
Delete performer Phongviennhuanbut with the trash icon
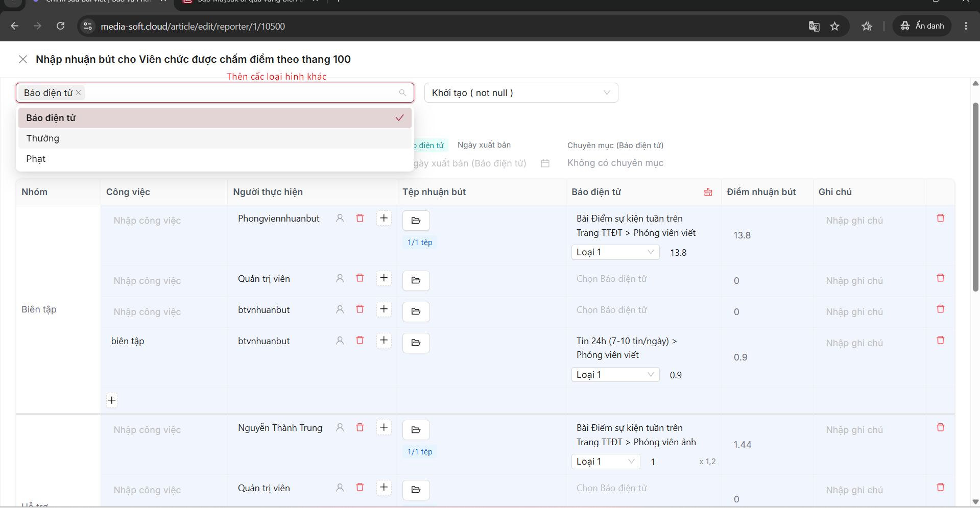click(360, 218)
